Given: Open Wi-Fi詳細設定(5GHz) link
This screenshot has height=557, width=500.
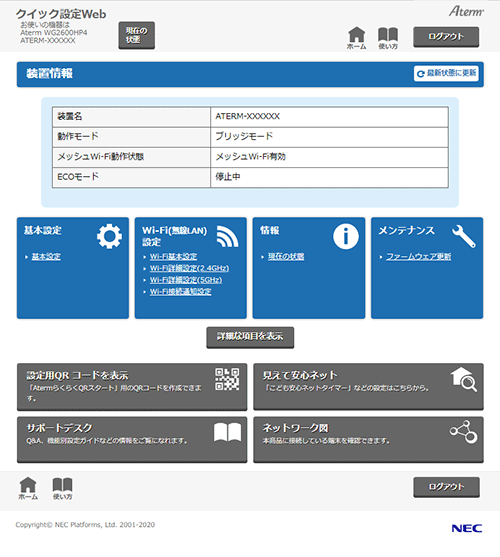Looking at the screenshot, I should click(x=186, y=280).
